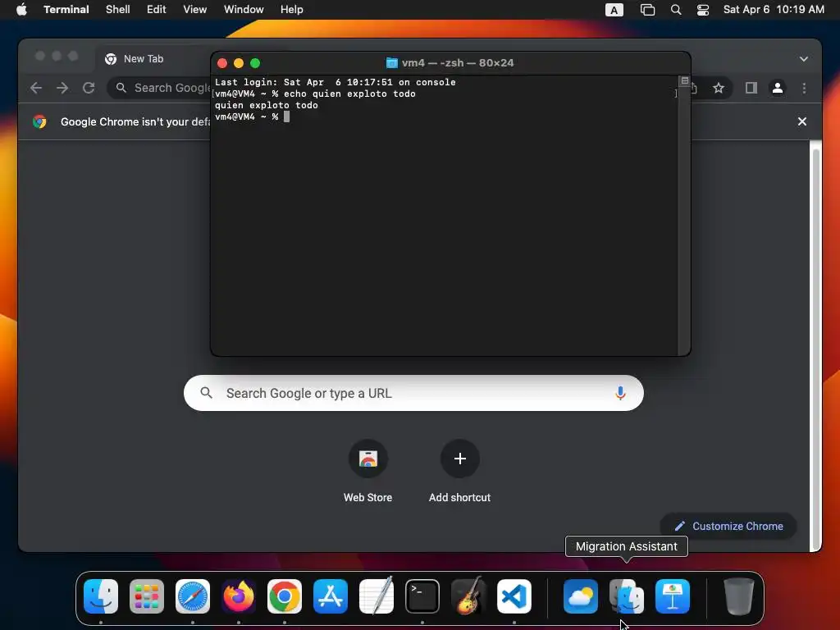Open Visual Studio Code from the Dock

[514, 596]
